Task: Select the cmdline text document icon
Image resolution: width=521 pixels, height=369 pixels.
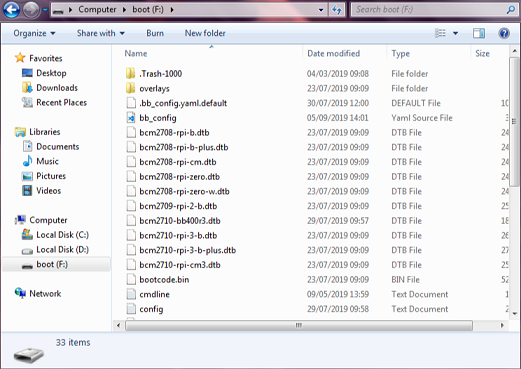Action: [131, 294]
